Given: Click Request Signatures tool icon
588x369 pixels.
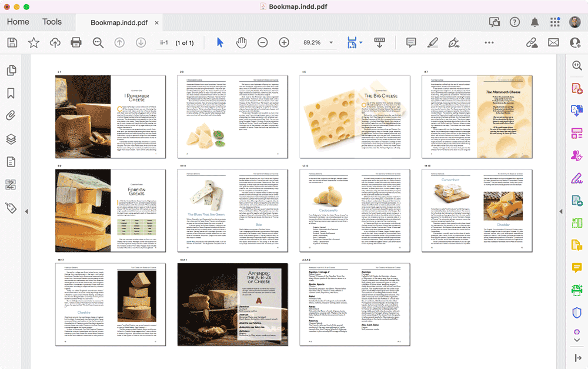Looking at the screenshot, I should (x=577, y=155).
